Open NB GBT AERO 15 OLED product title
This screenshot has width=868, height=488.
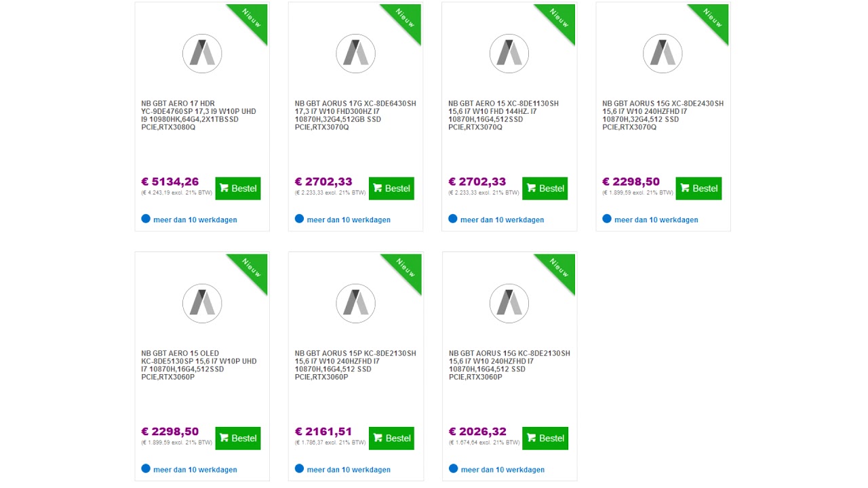click(x=199, y=365)
